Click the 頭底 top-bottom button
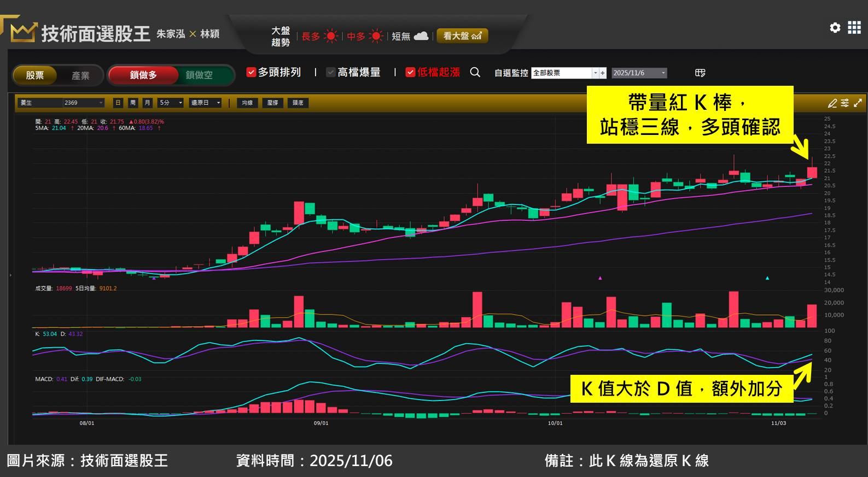 pyautogui.click(x=298, y=103)
